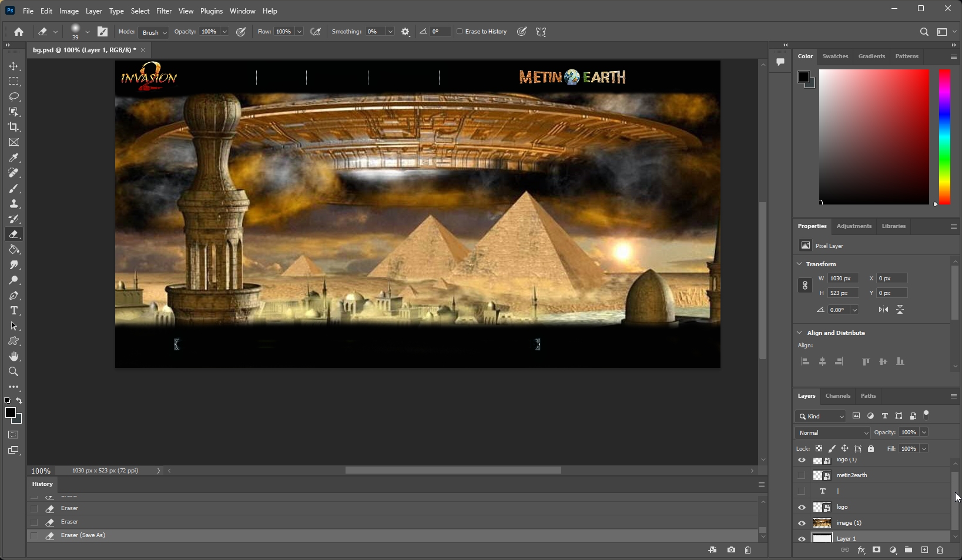Open the eraser Mode dropdown
962x560 pixels.
153,32
